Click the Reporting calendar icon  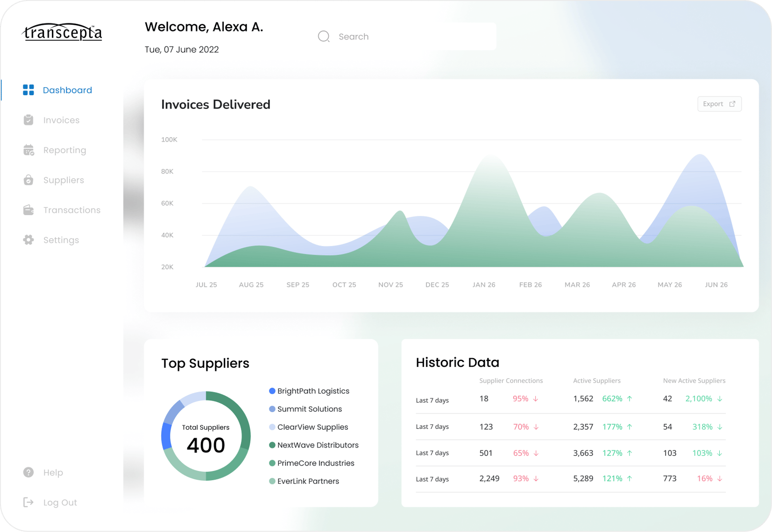28,150
